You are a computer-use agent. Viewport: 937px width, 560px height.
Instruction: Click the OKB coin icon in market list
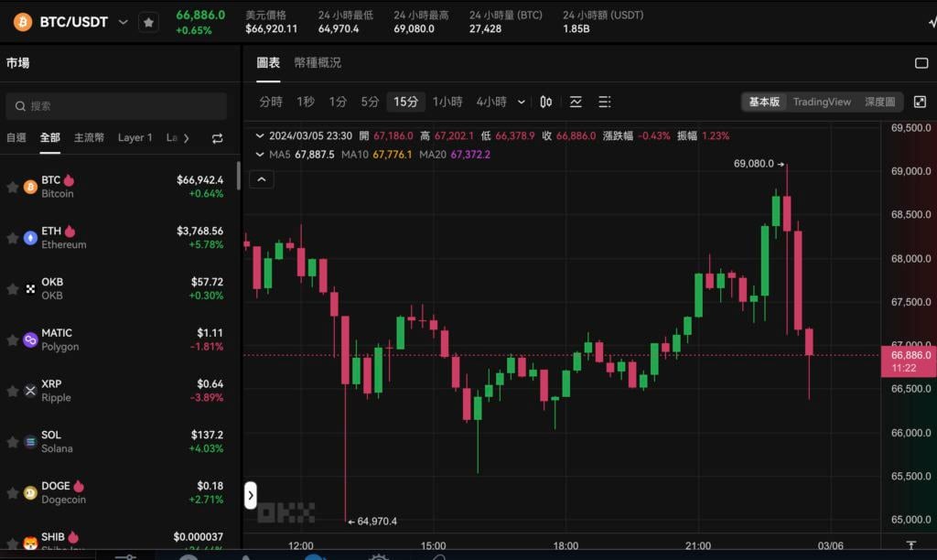[x=30, y=288]
